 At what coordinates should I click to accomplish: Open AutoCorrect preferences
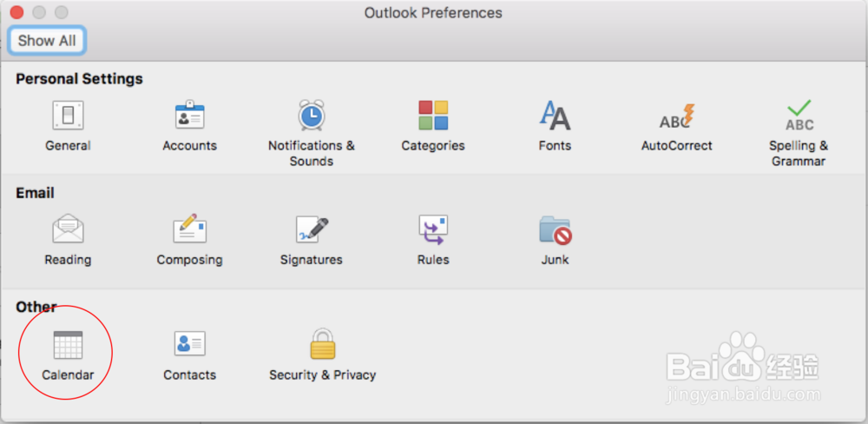(676, 116)
